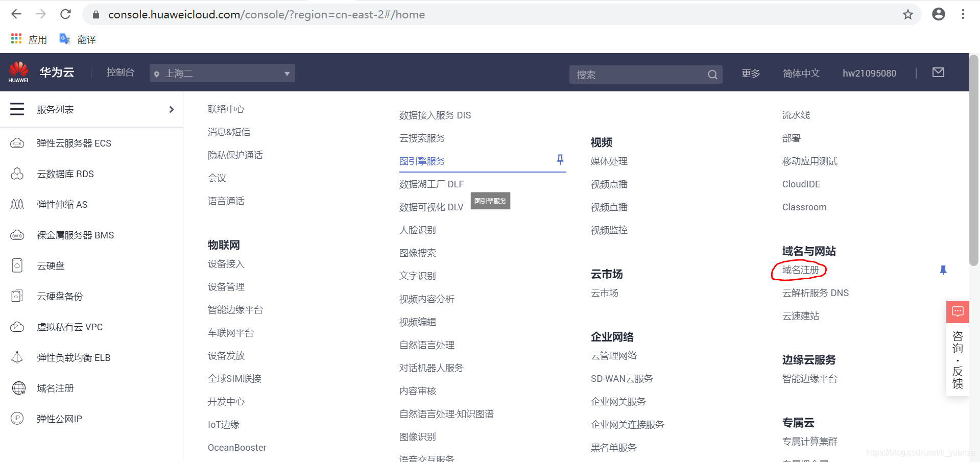Open the 上海二 region selector
The height and width of the screenshot is (462, 980).
(x=222, y=73)
